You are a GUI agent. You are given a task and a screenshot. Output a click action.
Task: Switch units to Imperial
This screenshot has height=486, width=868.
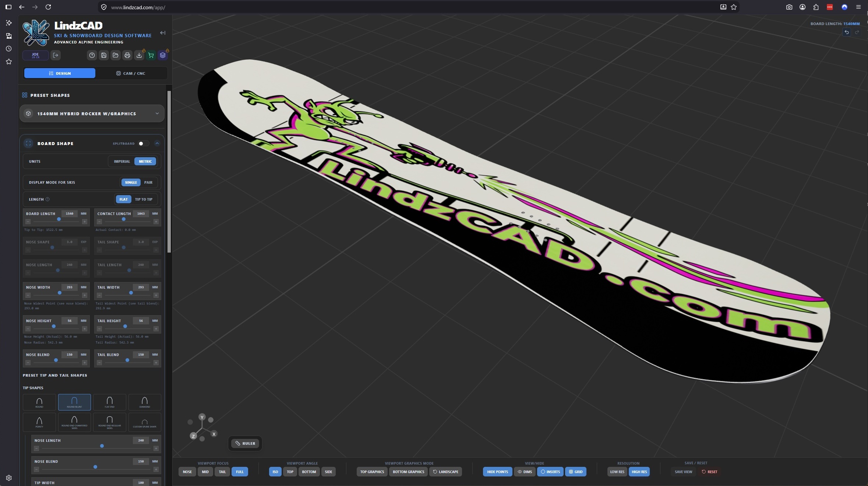click(x=122, y=161)
